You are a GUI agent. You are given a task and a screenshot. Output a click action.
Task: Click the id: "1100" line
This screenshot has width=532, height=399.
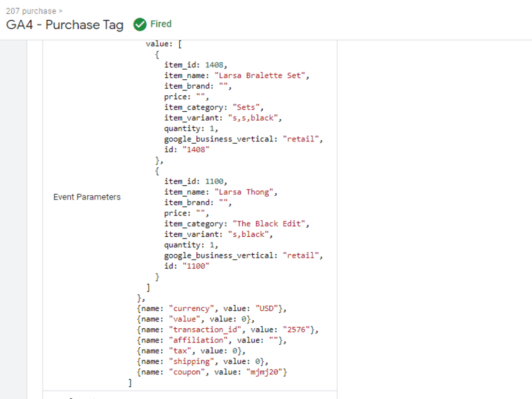pos(187,267)
